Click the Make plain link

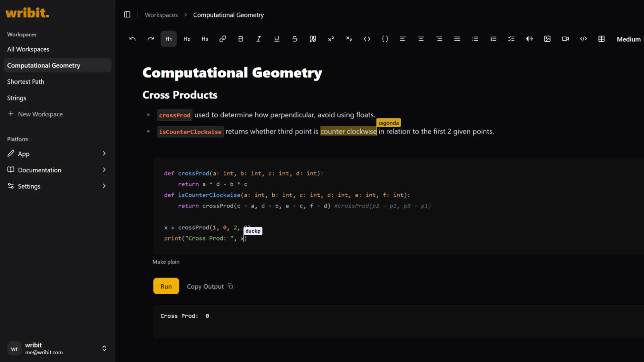click(166, 262)
